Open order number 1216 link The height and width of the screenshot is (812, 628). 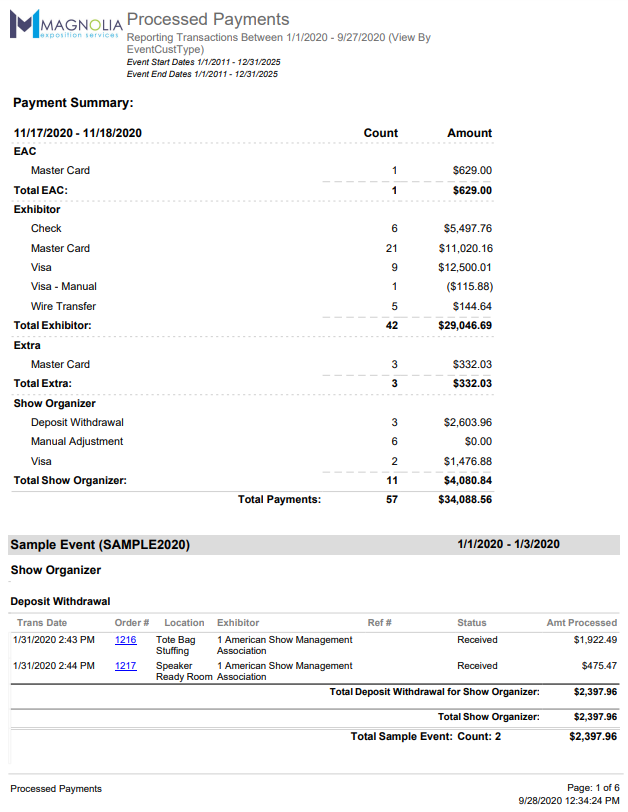coord(126,640)
